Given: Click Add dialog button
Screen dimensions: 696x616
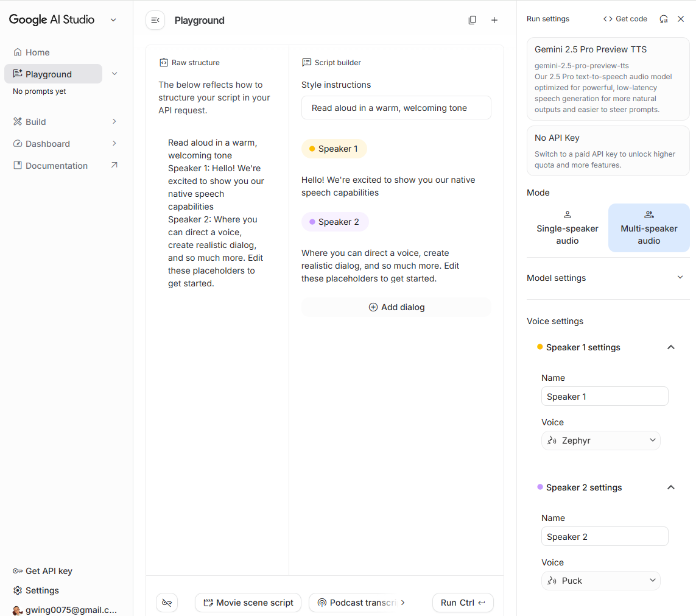Looking at the screenshot, I should (x=396, y=307).
